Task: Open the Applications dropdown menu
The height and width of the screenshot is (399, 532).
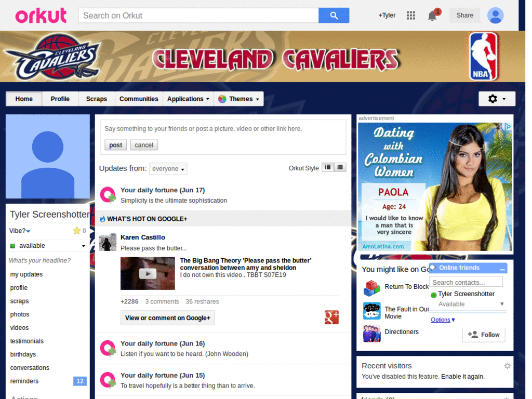Action: click(x=188, y=99)
